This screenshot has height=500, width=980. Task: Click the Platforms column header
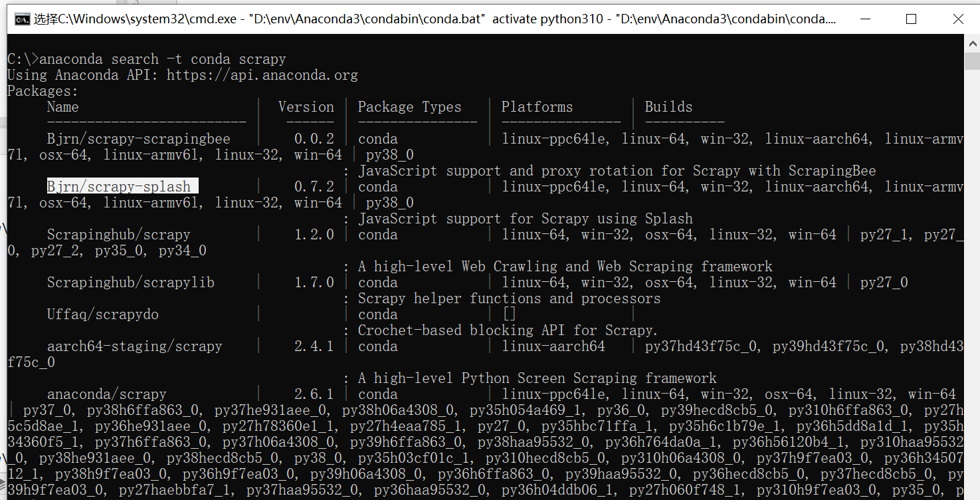pos(537,107)
